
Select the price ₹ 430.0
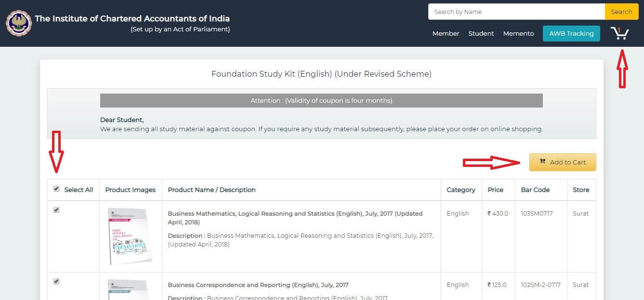pyautogui.click(x=498, y=213)
